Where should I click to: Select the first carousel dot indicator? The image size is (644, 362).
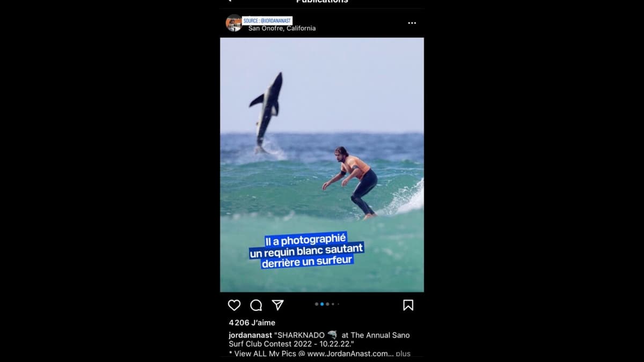317,304
